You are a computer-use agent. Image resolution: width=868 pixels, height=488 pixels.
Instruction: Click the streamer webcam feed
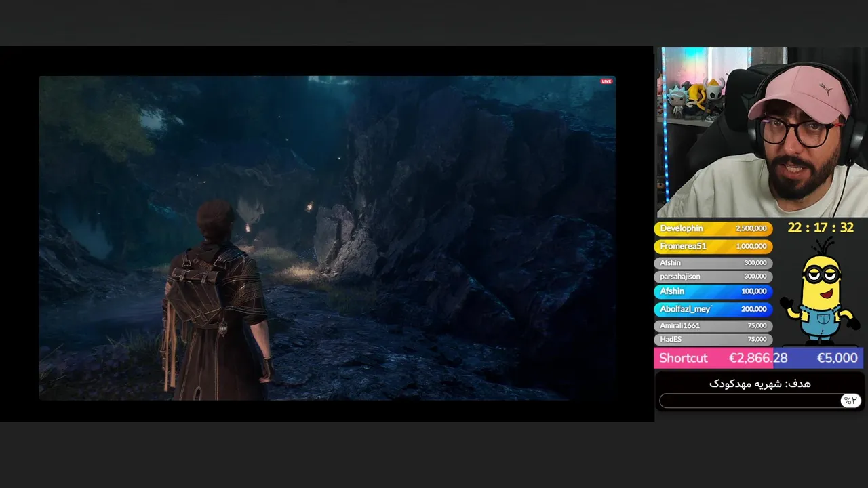tap(761, 132)
